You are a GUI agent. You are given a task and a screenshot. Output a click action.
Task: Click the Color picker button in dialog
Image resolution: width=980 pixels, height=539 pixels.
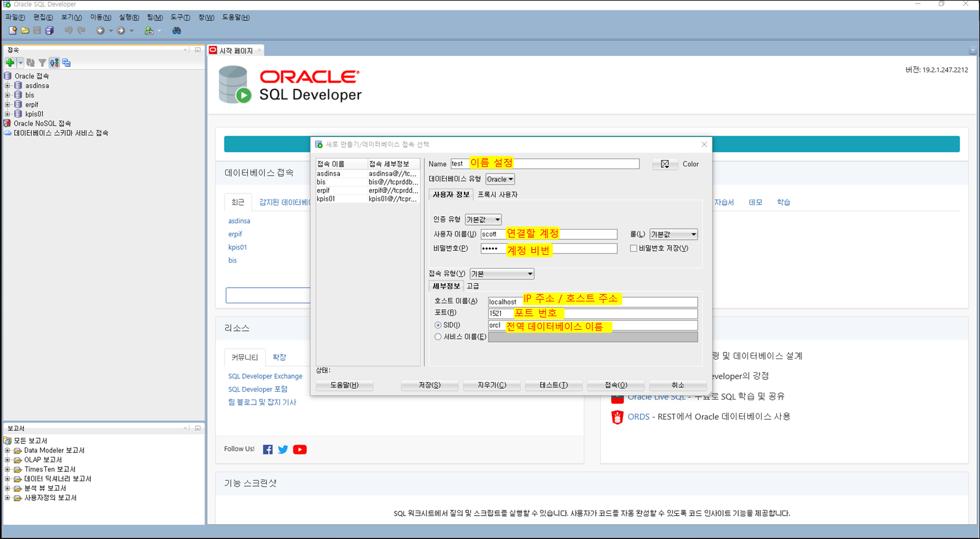[x=665, y=164]
